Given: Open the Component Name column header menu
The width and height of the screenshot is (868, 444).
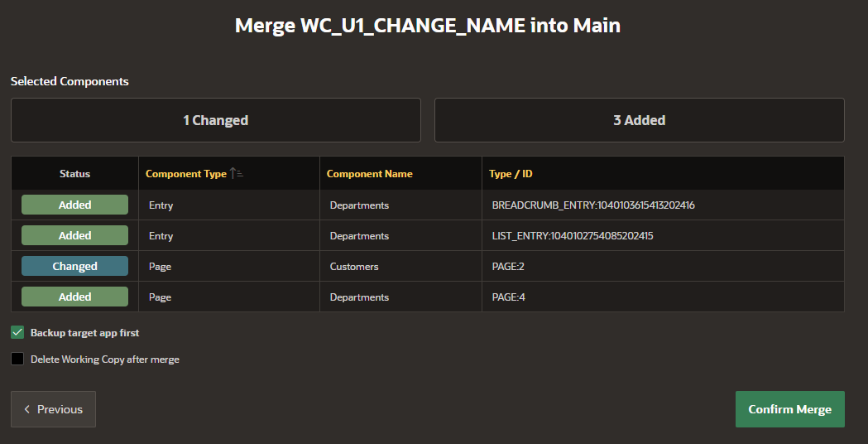Looking at the screenshot, I should (x=369, y=173).
